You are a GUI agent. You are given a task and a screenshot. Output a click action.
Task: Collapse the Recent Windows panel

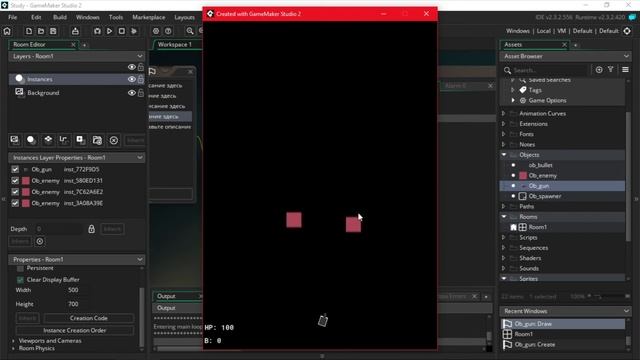(626, 311)
